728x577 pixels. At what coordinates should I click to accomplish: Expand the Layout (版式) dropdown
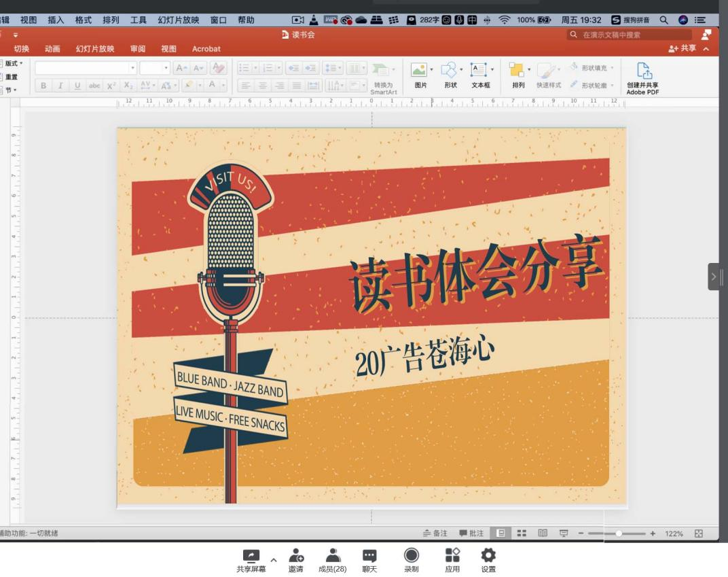(x=12, y=63)
